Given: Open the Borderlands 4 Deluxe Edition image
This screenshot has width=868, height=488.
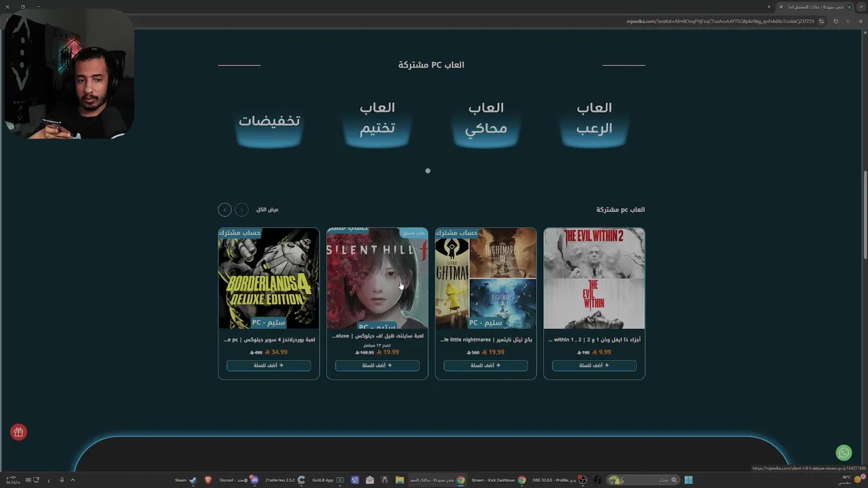Looking at the screenshot, I should pyautogui.click(x=269, y=279).
